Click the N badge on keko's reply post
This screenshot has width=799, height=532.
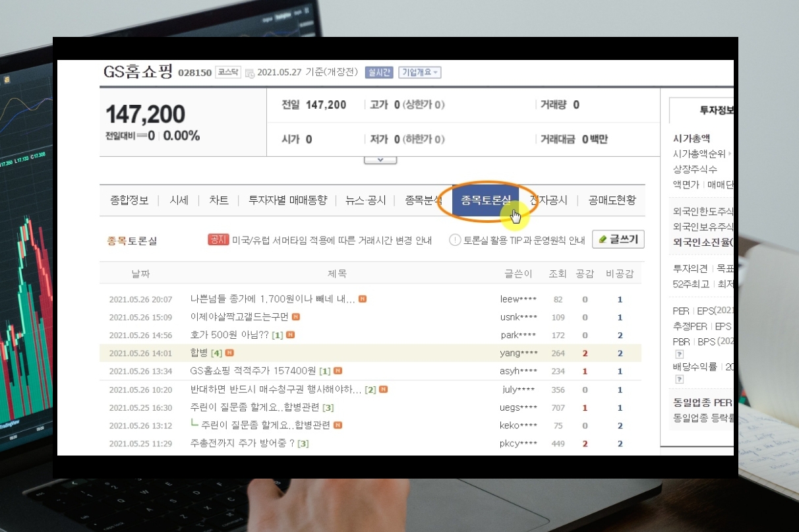(338, 425)
